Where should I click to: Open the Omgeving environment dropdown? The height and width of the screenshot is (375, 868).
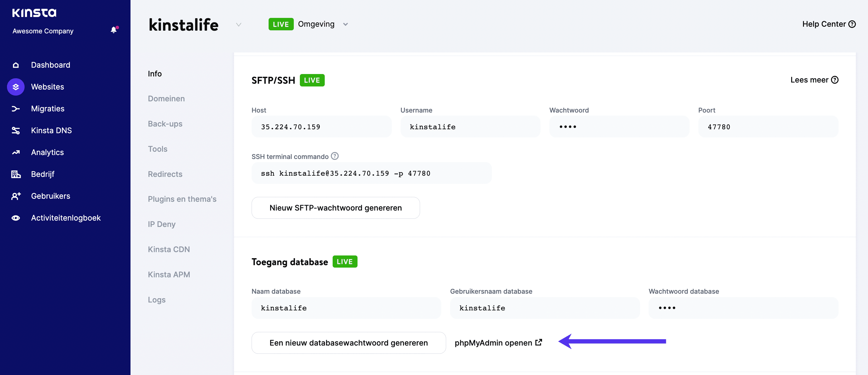(x=345, y=24)
